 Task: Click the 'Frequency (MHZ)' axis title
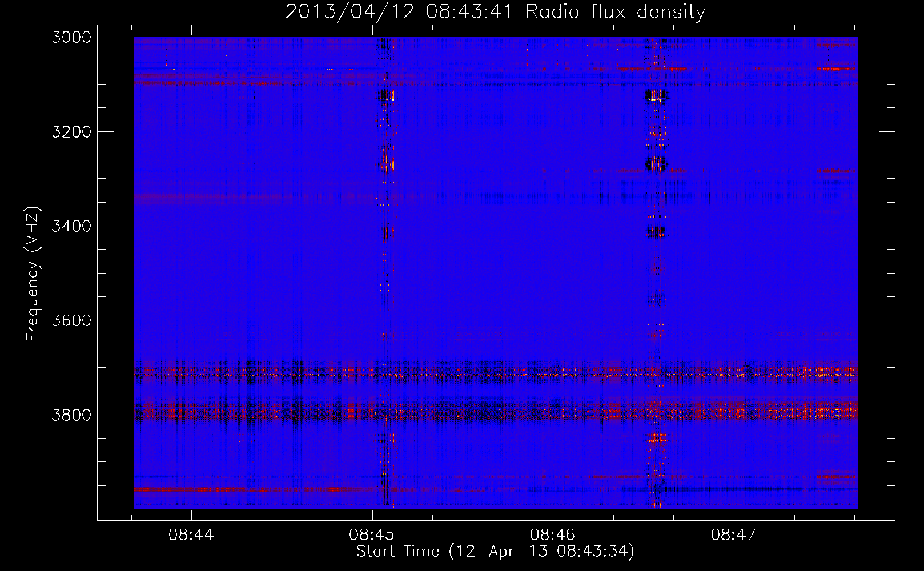(x=33, y=274)
